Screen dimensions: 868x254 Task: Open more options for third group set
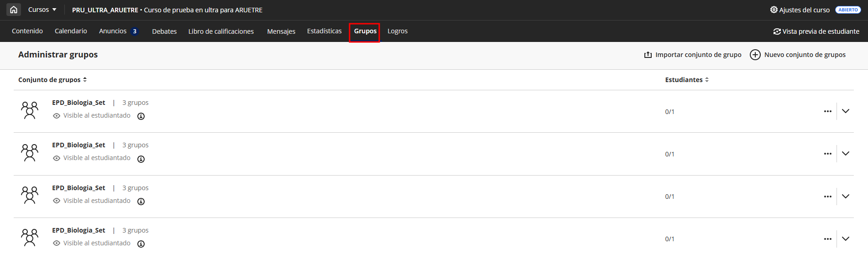828,197
